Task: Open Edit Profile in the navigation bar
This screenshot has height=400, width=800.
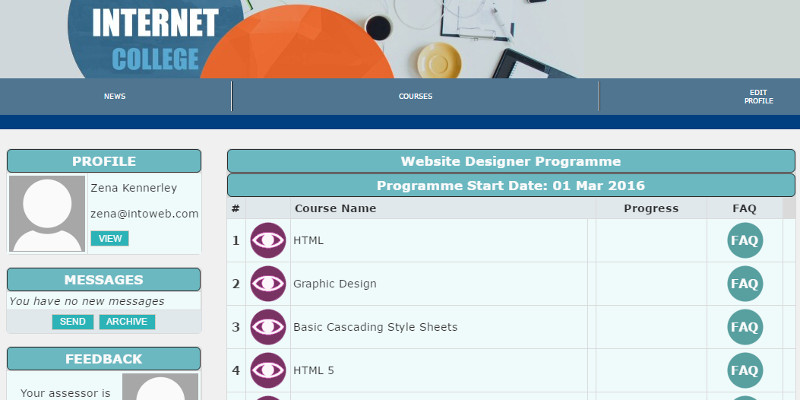Action: coord(758,97)
